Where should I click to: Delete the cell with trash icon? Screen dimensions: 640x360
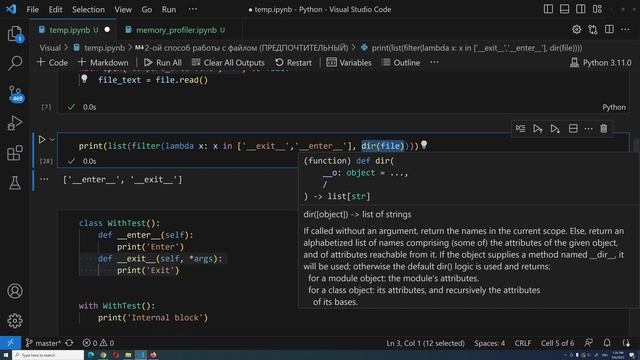tap(604, 129)
